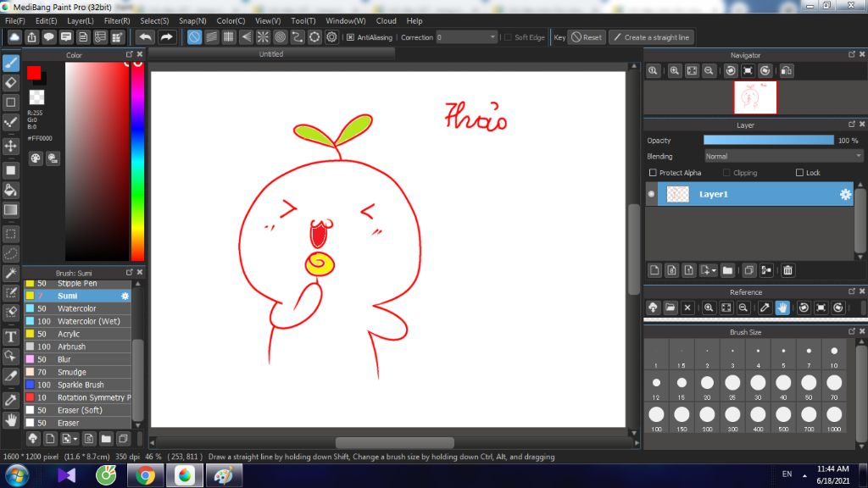Select the Bucket fill tool
The height and width of the screenshot is (488, 868).
pos(11,191)
